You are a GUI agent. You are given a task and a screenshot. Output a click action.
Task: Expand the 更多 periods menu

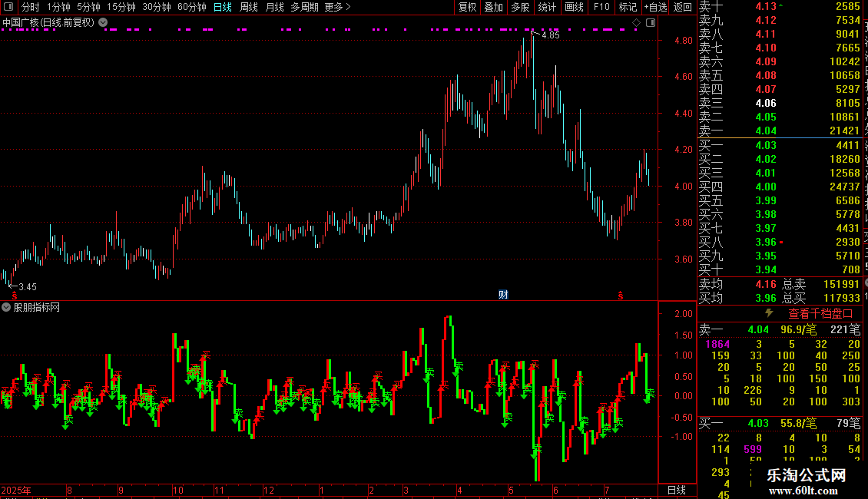[x=337, y=7]
